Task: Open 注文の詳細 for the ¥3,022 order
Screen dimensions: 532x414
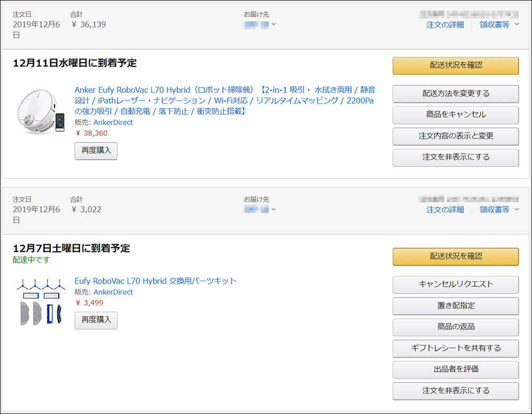Action: pyautogui.click(x=445, y=210)
